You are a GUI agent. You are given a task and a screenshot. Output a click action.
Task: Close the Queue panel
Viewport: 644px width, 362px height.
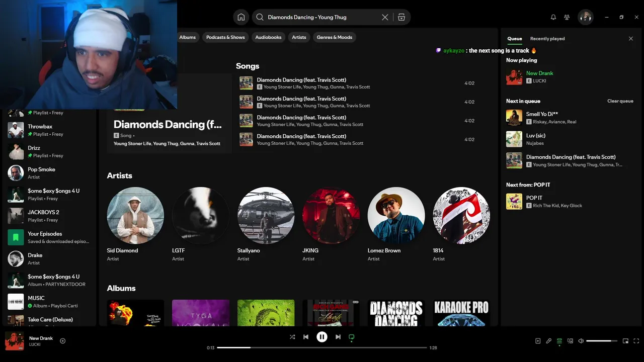click(631, 39)
